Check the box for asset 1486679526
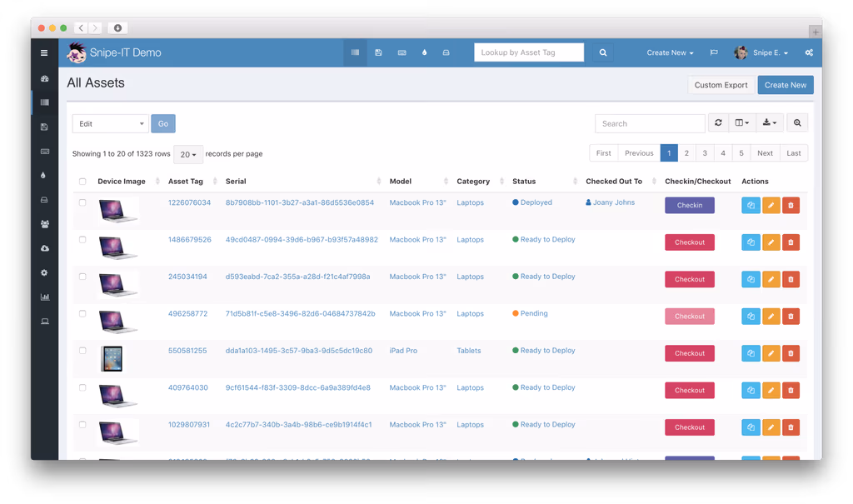 pyautogui.click(x=82, y=239)
